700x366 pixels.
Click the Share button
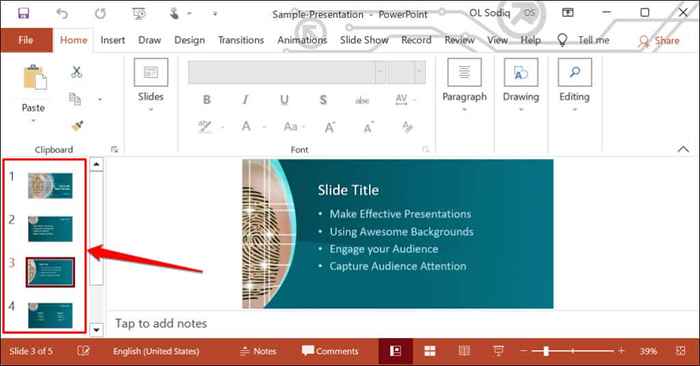click(659, 41)
